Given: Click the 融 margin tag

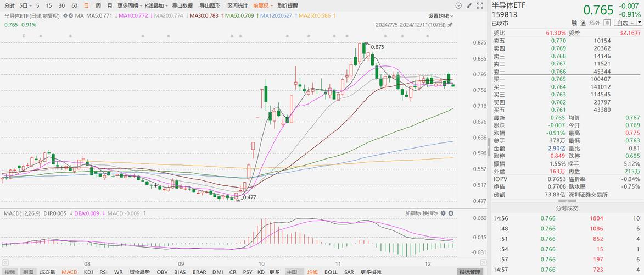Looking at the screenshot, I should point(574,24).
